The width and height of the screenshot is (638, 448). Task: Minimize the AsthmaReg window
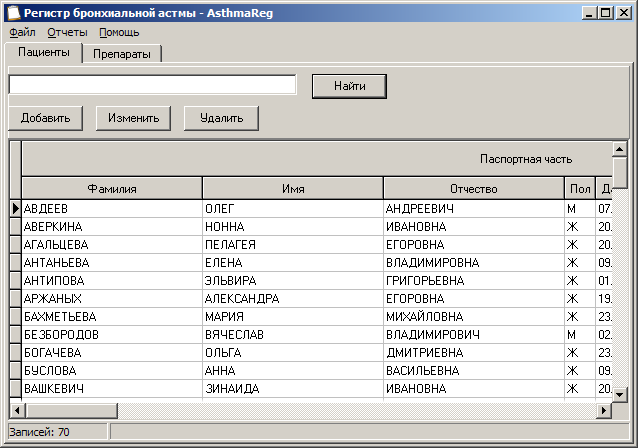tap(590, 13)
